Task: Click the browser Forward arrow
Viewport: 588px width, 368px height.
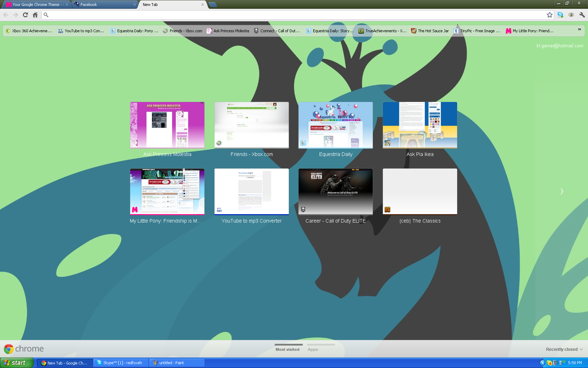Action: click(15, 15)
